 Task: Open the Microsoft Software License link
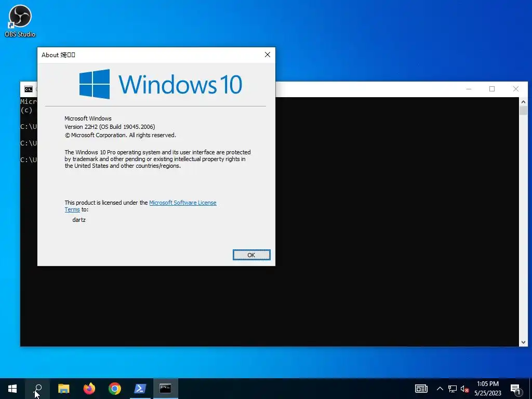click(182, 203)
